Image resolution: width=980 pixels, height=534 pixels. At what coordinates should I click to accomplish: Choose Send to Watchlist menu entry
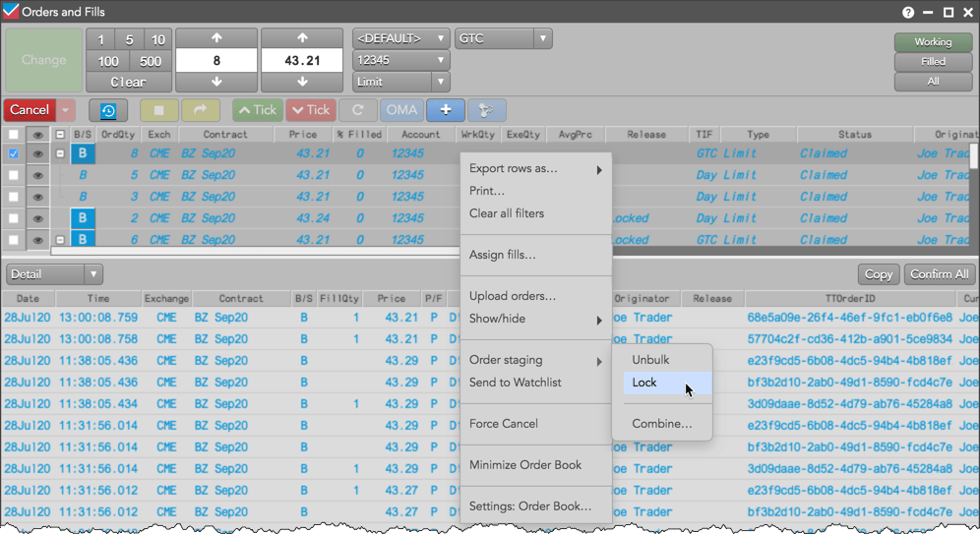[x=535, y=383]
